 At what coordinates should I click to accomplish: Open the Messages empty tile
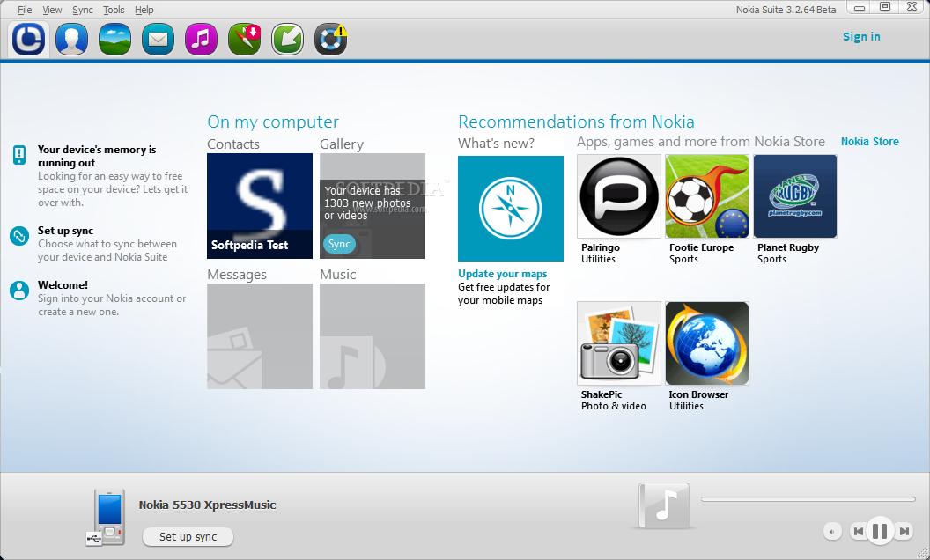(x=260, y=336)
